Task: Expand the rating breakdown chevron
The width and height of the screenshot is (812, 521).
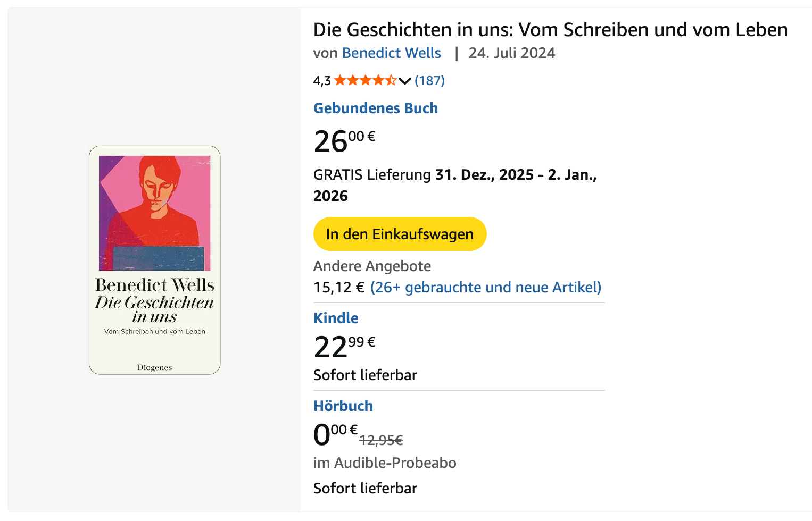Action: (x=405, y=81)
